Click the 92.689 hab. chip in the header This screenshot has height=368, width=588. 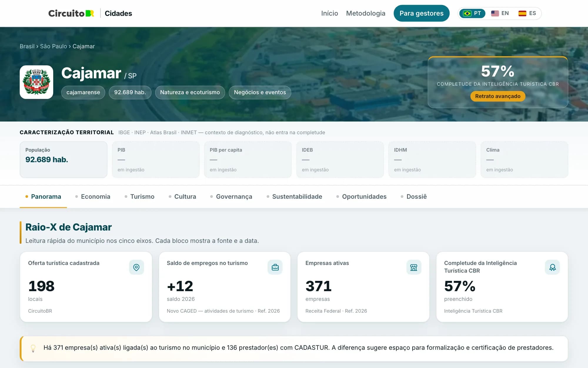[x=130, y=92]
